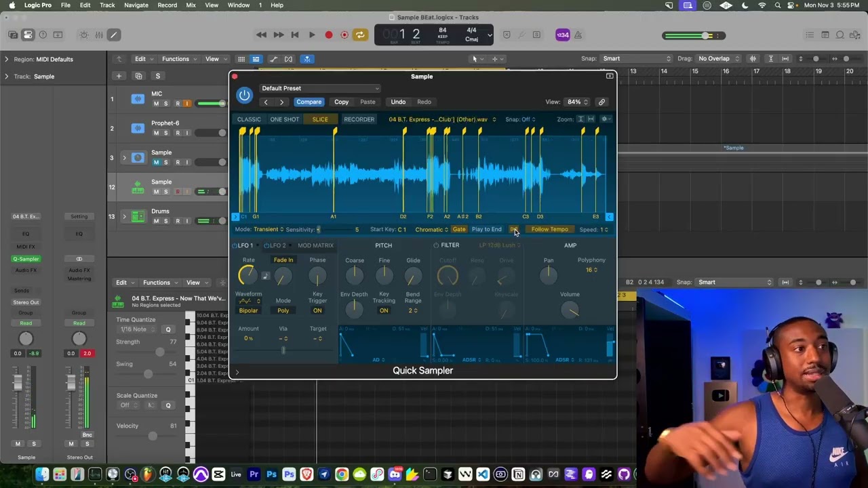Adjust the Sensitivity slider in Quick Sampler
Image resolution: width=868 pixels, height=488 pixels.
point(336,230)
